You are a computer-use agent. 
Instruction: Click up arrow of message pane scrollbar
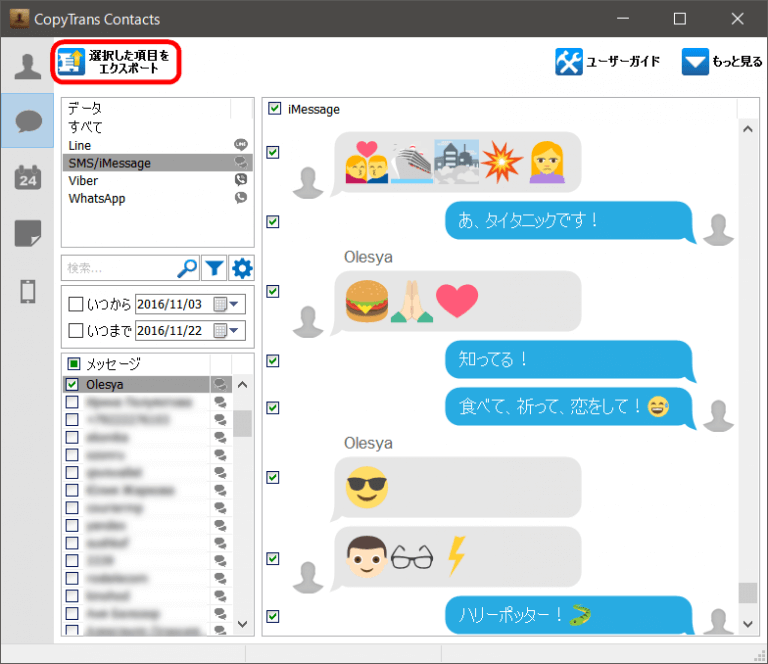tap(747, 129)
